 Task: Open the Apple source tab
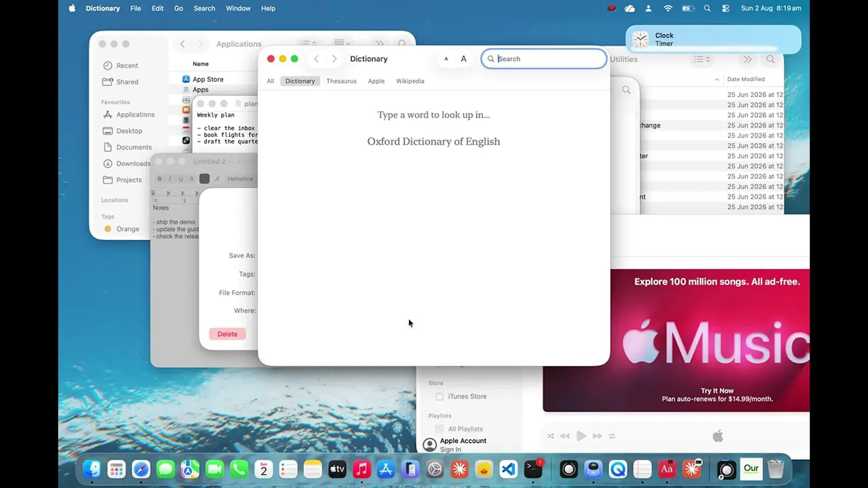point(376,81)
